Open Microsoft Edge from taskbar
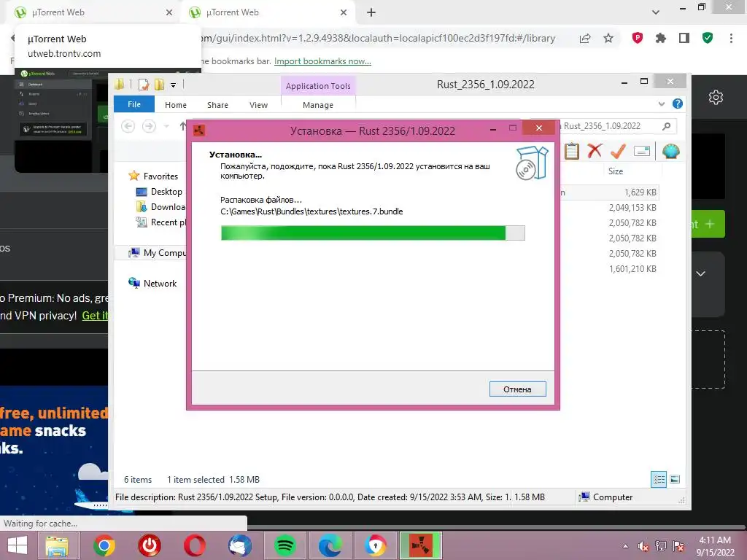The height and width of the screenshot is (560, 747). 330,545
